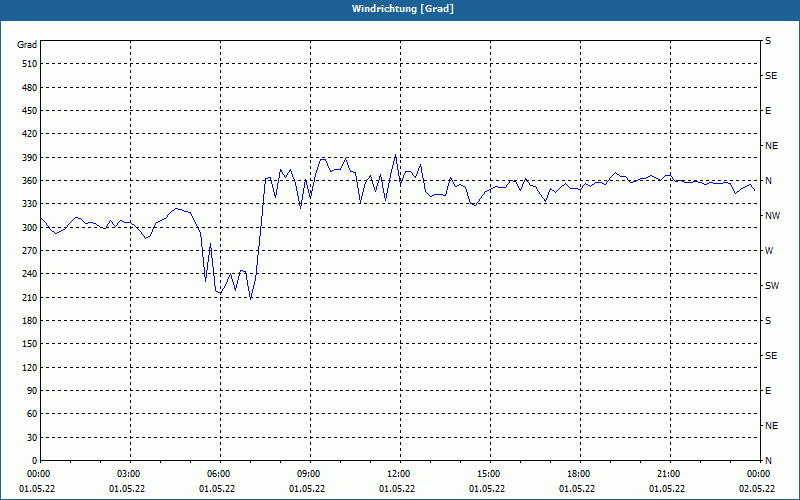The width and height of the screenshot is (800, 500).
Task: Select the 21:00 time label
Action: coord(670,474)
